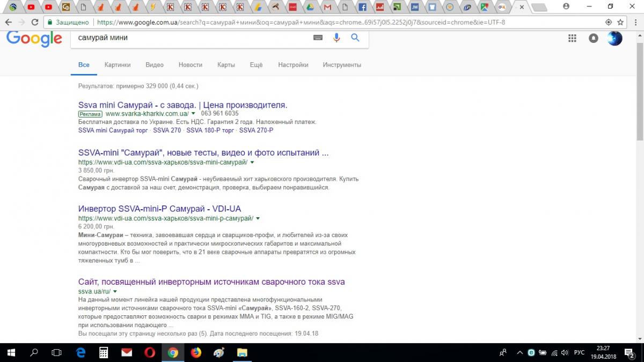Reload the page with the refresh button
This screenshot has height=362, width=644.
tap(35, 23)
